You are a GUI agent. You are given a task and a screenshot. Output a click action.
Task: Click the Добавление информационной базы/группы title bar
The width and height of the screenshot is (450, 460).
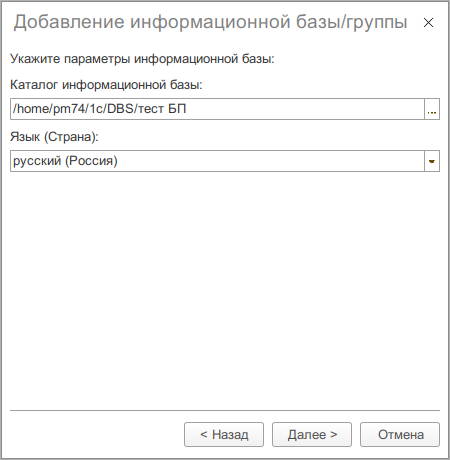pyautogui.click(x=210, y=22)
